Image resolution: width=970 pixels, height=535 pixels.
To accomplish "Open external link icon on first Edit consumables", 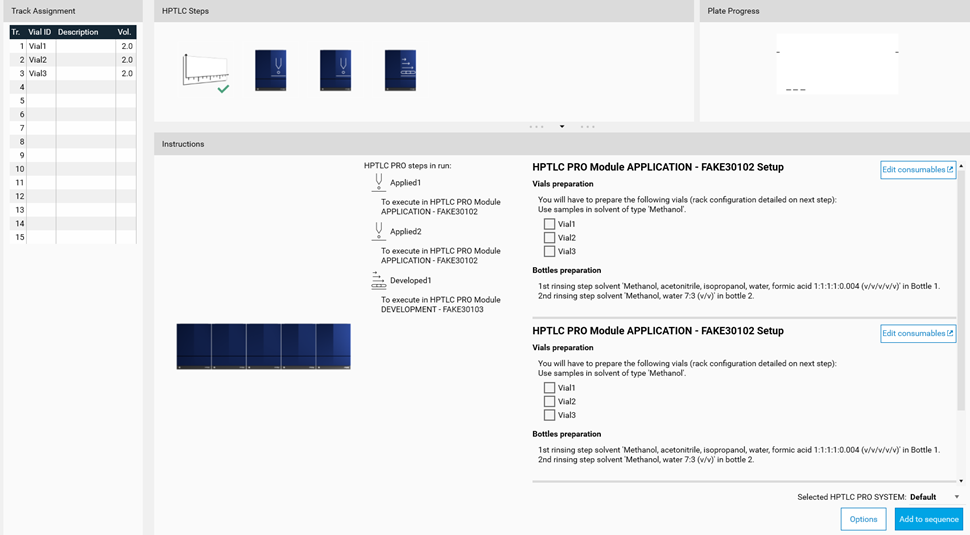I will point(949,170).
